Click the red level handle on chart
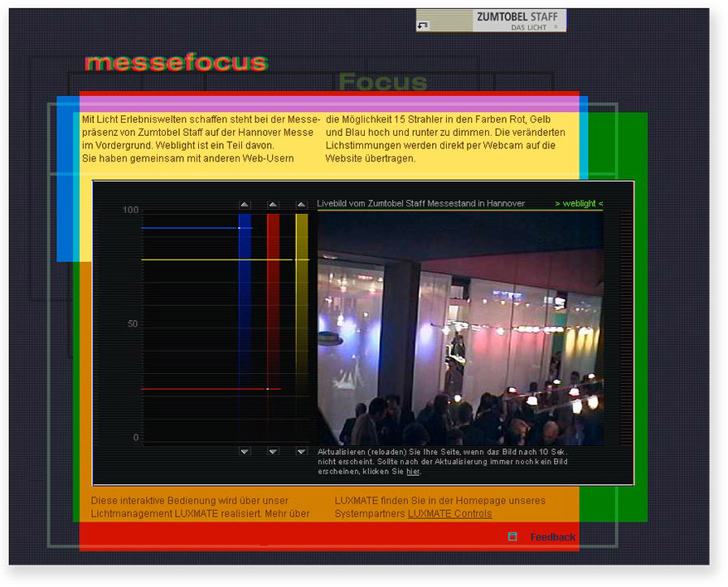Image resolution: width=728 pixels, height=587 pixels. tap(267, 388)
